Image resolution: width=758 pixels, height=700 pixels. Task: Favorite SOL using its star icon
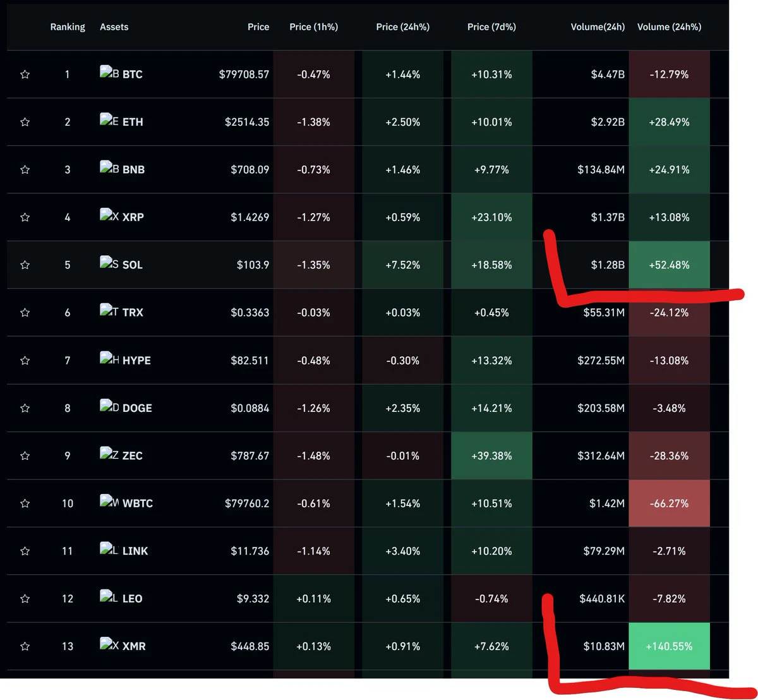(x=25, y=265)
